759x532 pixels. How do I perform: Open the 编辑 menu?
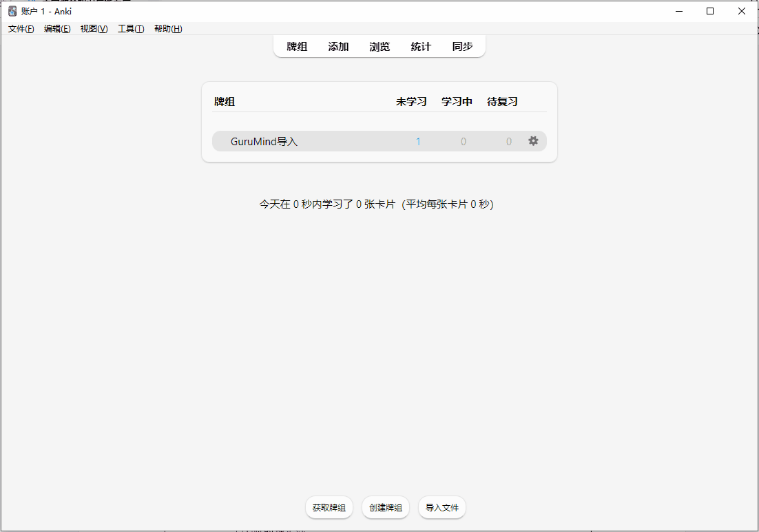coord(57,29)
